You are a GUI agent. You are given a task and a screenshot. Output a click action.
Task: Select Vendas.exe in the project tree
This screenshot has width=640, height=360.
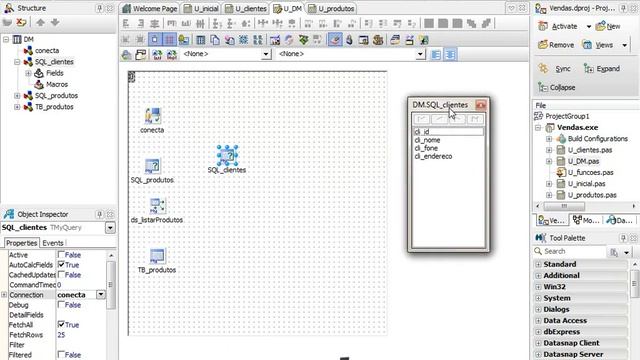coord(577,127)
